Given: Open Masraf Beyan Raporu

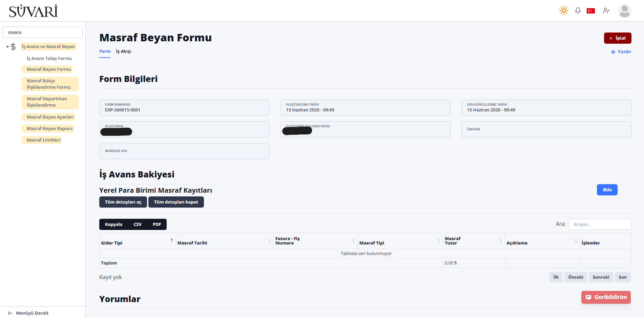Looking at the screenshot, I should pyautogui.click(x=48, y=128).
